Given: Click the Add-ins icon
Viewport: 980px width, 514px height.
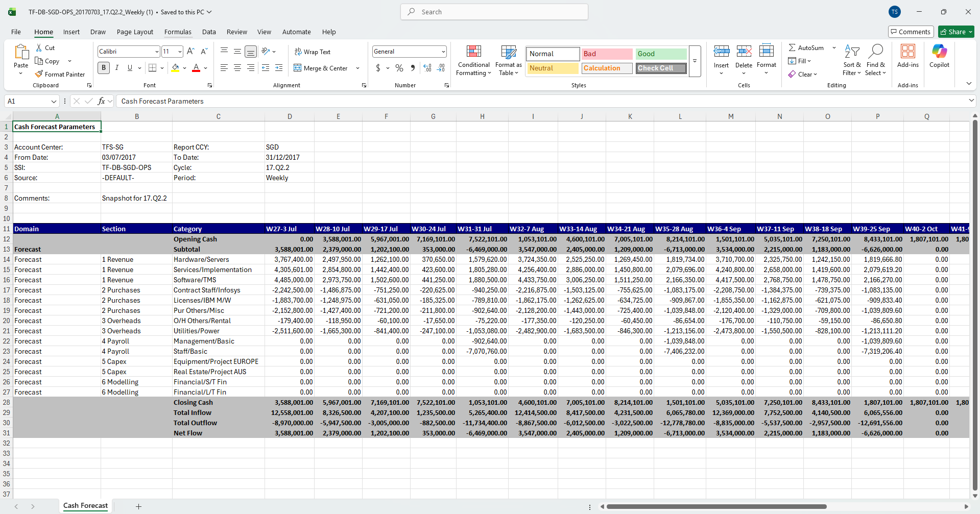Looking at the screenshot, I should [x=907, y=52].
